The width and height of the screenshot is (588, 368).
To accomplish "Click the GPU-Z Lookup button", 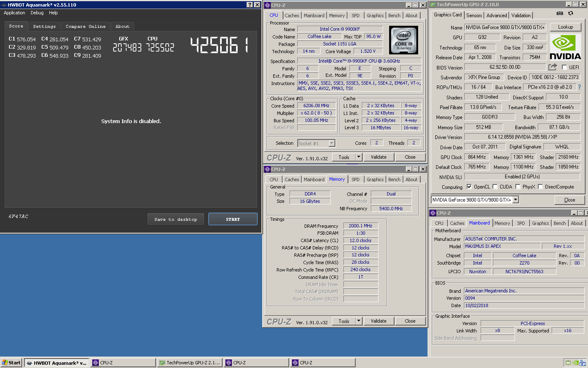I will [x=566, y=27].
